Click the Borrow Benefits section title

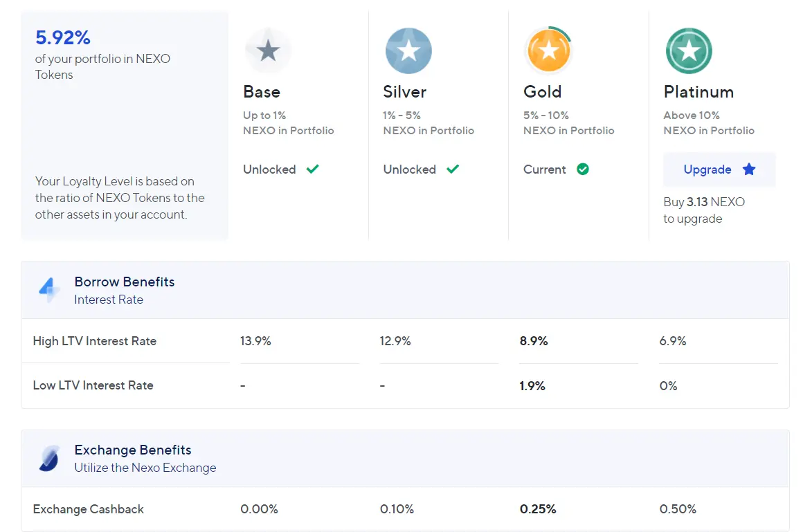(x=125, y=282)
